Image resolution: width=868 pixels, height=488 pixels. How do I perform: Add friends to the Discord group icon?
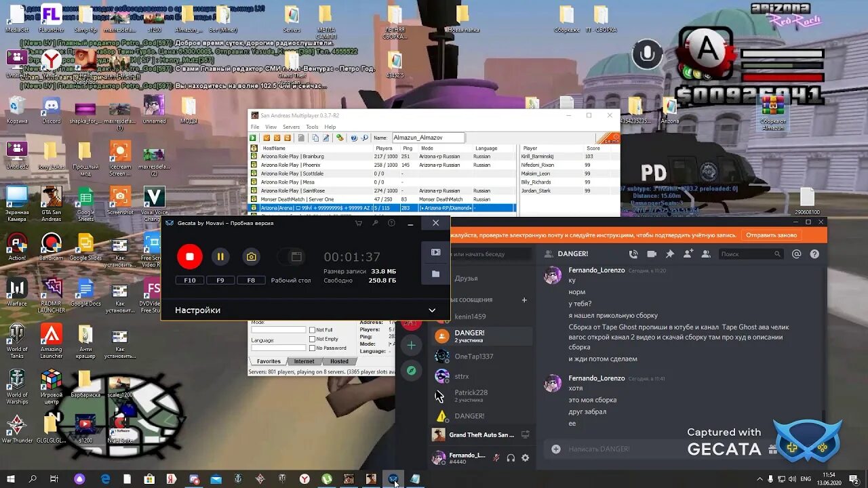click(688, 253)
